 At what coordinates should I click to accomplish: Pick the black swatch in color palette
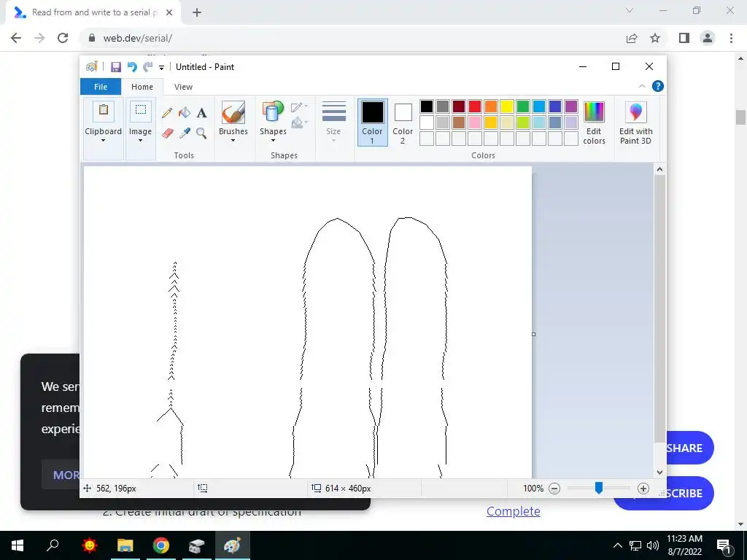tap(426, 106)
